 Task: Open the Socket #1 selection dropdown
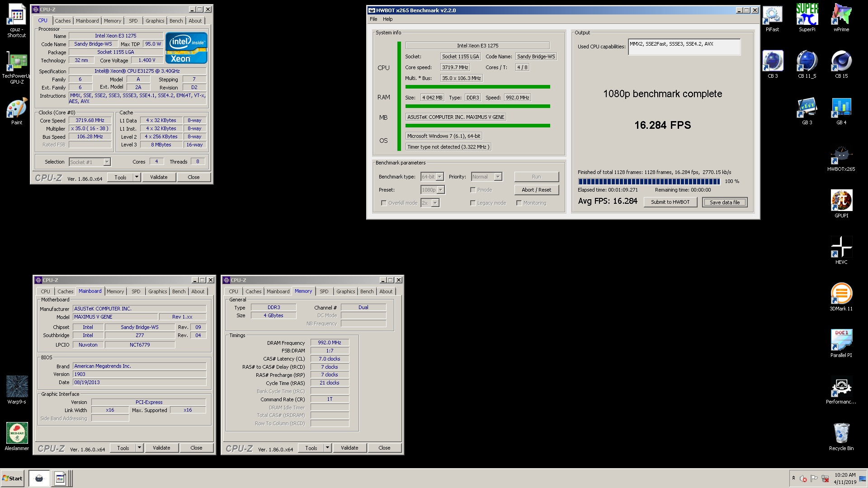point(90,162)
